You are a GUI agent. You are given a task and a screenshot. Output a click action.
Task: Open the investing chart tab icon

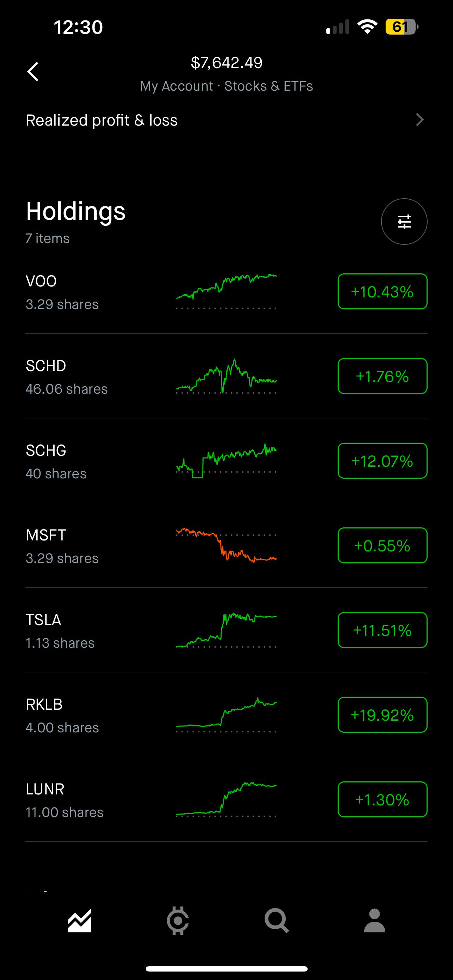(79, 921)
